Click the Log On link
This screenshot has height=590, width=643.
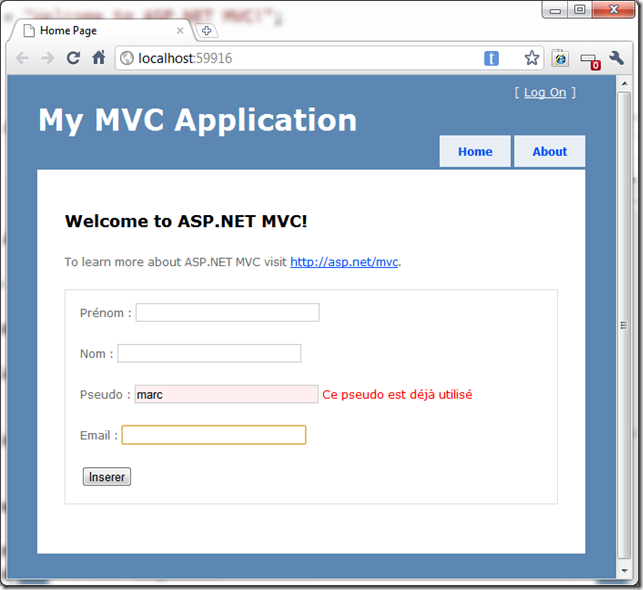coord(545,93)
